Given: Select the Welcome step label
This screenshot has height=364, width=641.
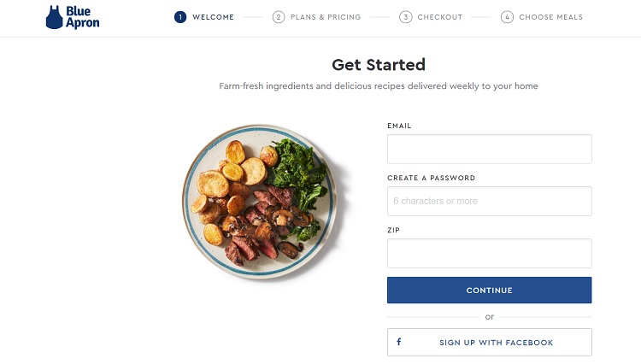Looking at the screenshot, I should 213,17.
